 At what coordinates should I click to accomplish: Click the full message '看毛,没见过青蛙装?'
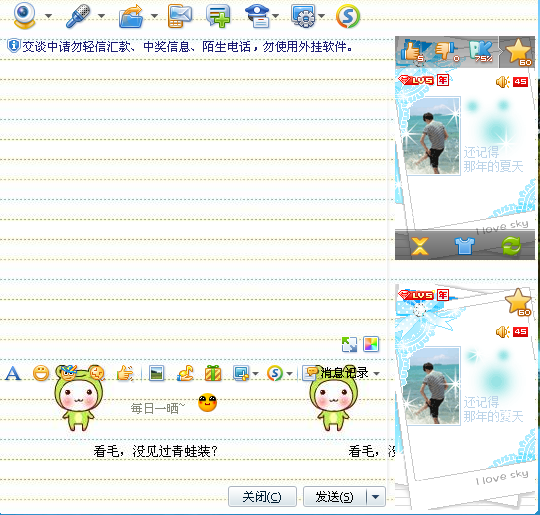click(156, 451)
